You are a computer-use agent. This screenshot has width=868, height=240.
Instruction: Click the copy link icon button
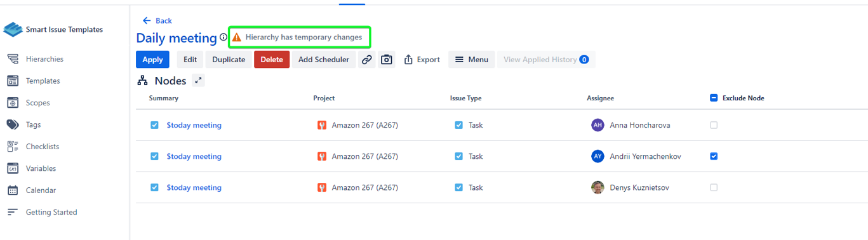coord(367,60)
